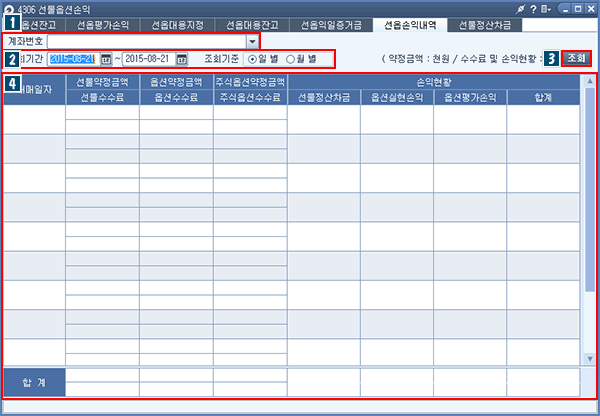The height and width of the screenshot is (416, 600).
Task: Select the 월별 (monthly) radio button
Action: pyautogui.click(x=291, y=59)
